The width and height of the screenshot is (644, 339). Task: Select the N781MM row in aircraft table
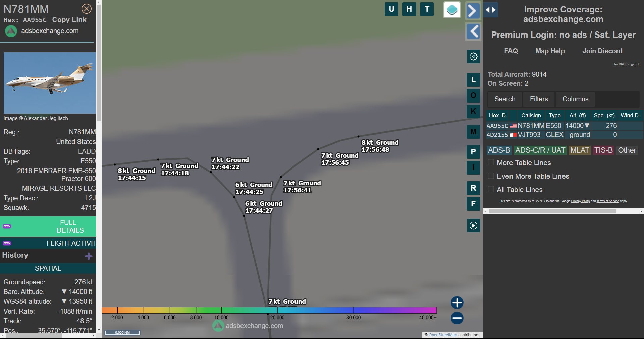[x=565, y=126]
